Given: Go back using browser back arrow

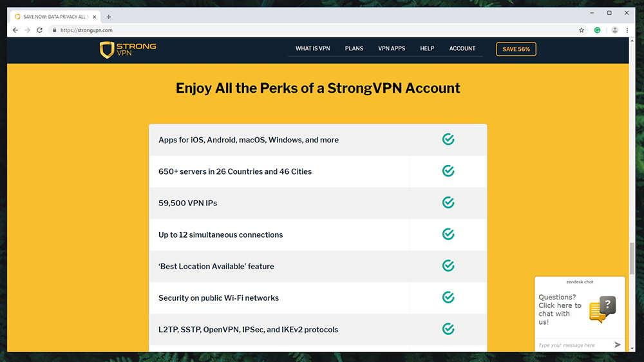Looking at the screenshot, I should (x=15, y=30).
